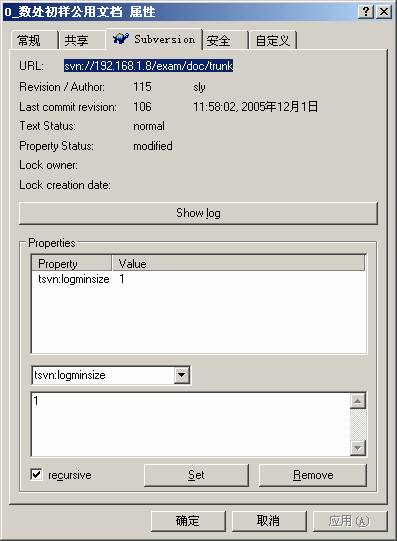
Task: Click the highlighted svn URL text
Action: [149, 66]
